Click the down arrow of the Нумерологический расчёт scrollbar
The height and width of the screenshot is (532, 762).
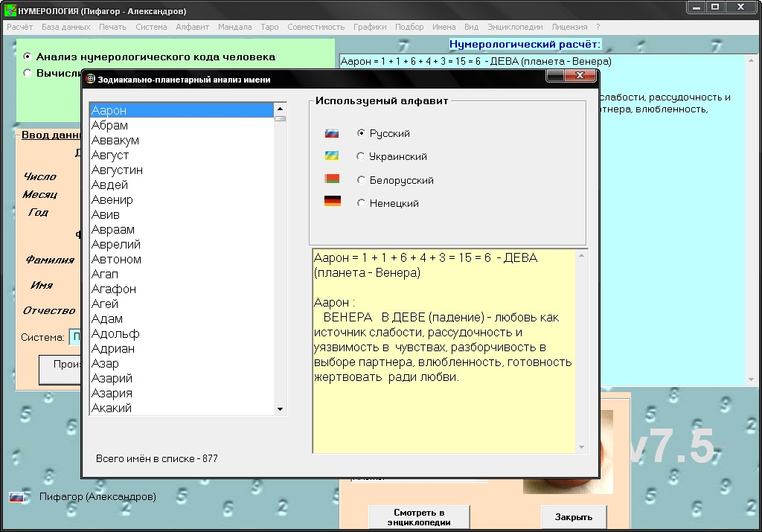tap(752, 379)
